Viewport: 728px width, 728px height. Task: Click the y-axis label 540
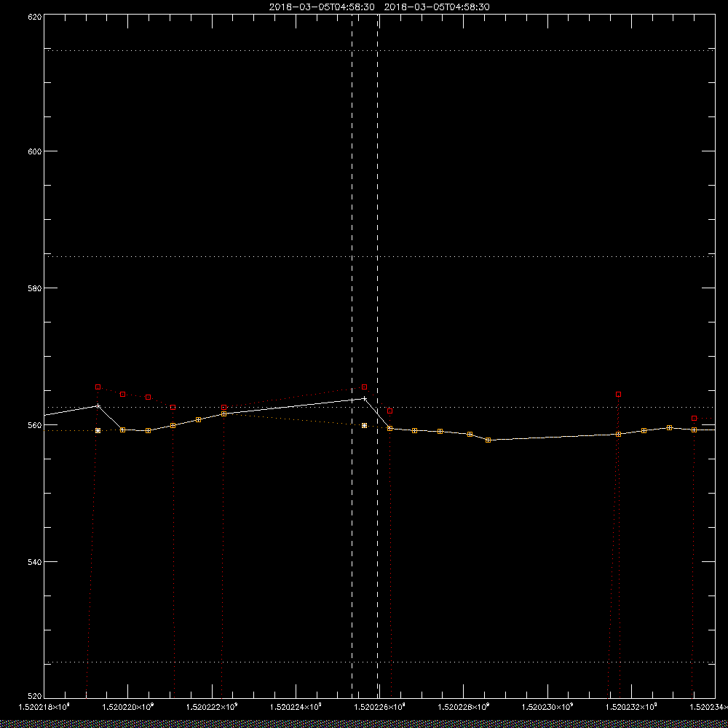click(x=35, y=562)
